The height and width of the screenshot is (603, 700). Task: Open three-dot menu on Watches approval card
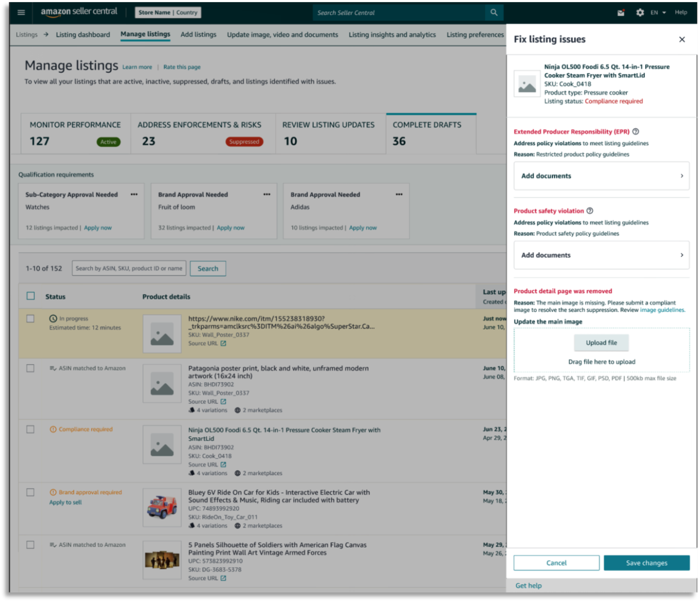coord(134,195)
